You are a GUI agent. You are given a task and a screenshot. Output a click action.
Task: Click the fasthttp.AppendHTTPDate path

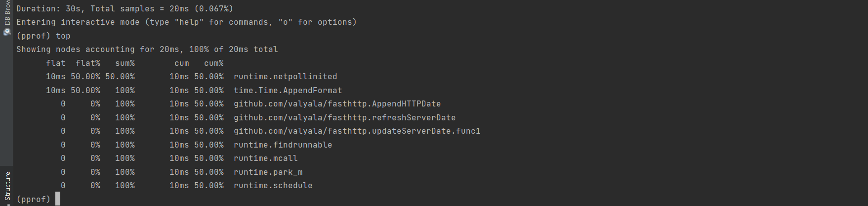point(337,104)
